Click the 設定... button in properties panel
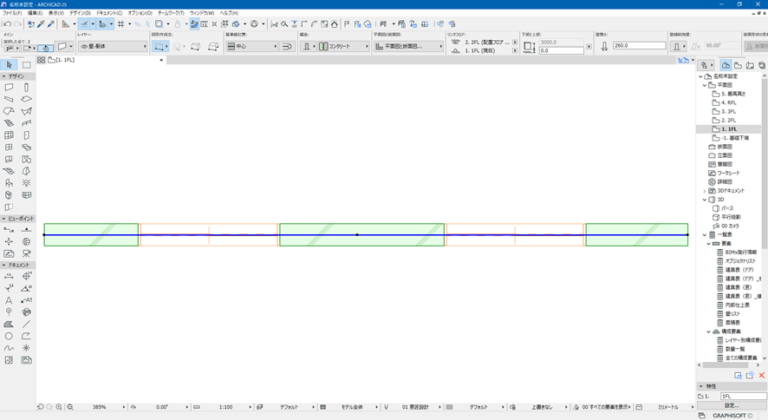The image size is (768, 420). click(732, 406)
